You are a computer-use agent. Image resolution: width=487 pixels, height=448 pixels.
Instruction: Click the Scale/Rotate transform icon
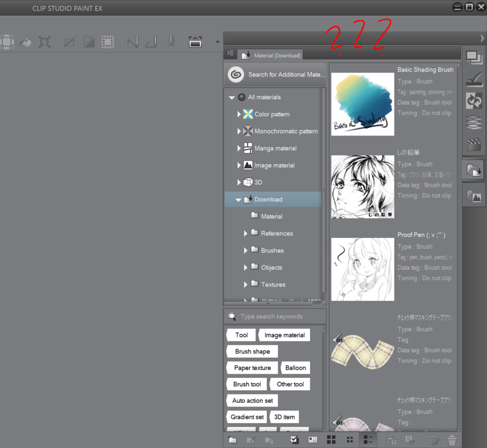[45, 42]
